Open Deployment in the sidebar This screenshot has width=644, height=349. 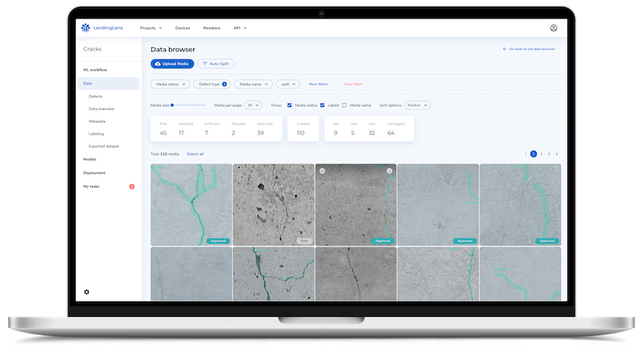94,173
